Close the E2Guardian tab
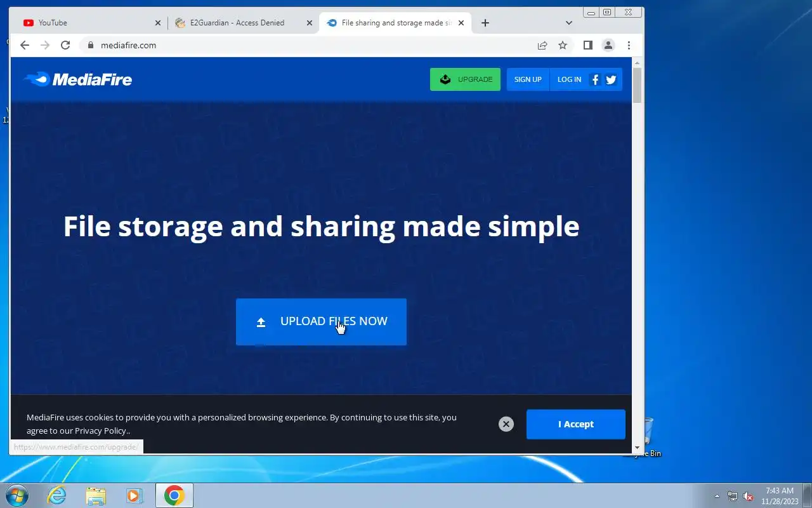This screenshot has width=812, height=508. [x=310, y=23]
